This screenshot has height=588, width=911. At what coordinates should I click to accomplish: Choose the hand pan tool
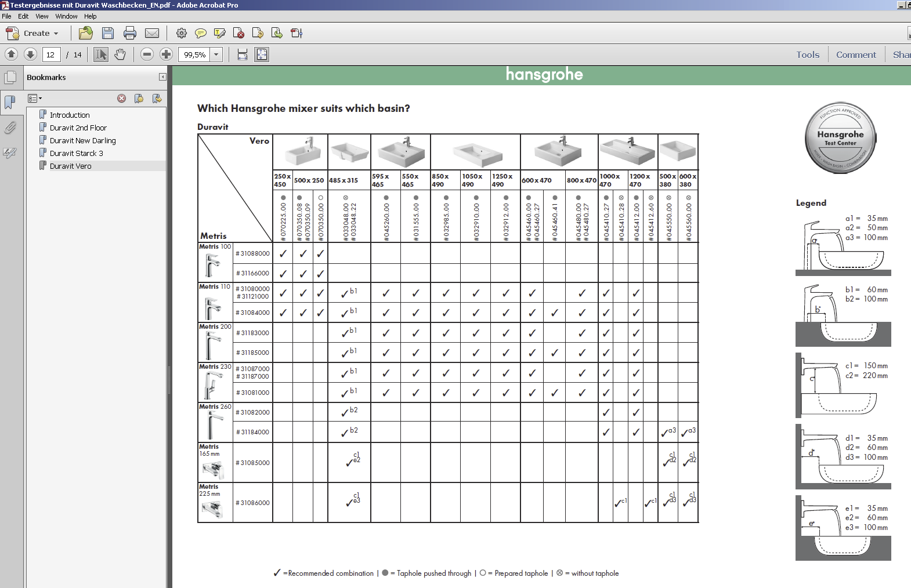click(x=120, y=55)
